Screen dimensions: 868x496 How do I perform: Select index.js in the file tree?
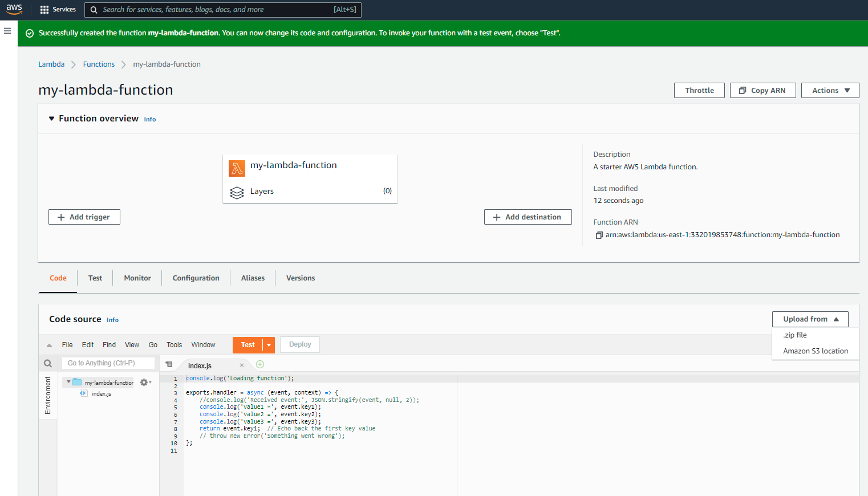pyautogui.click(x=102, y=394)
